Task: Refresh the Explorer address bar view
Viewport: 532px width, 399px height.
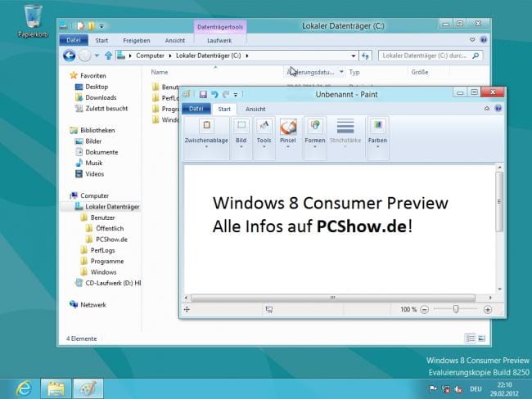Action: pyautogui.click(x=365, y=56)
